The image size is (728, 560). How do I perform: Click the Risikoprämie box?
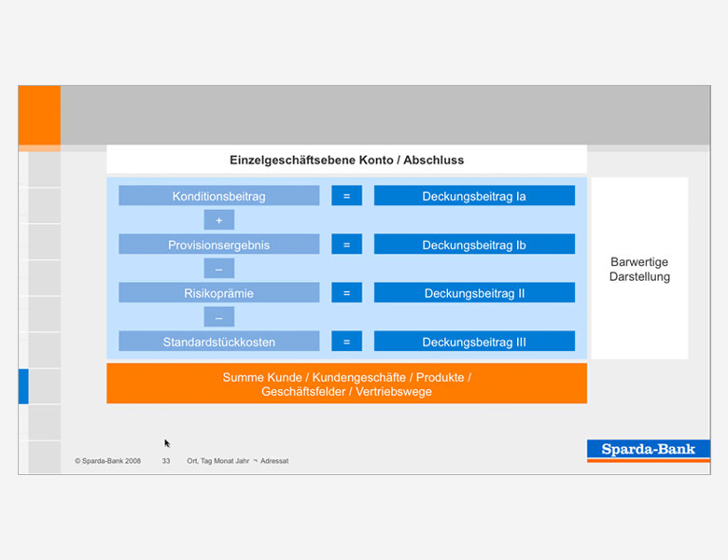tap(218, 293)
